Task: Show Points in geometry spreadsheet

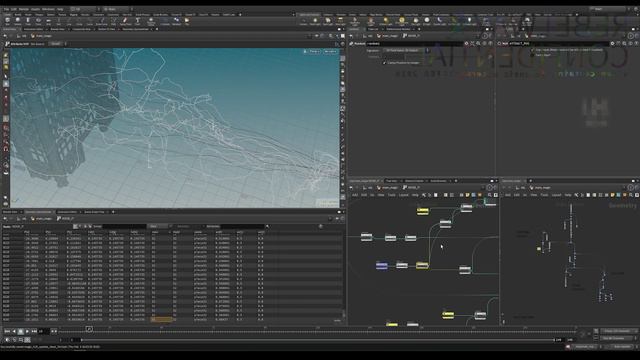Action: point(76,226)
